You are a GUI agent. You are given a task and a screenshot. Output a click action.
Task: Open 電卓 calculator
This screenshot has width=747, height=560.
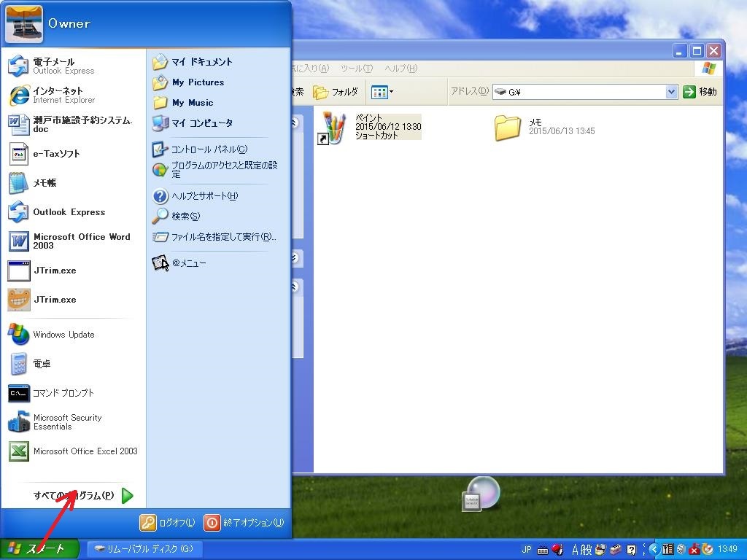pos(74,364)
